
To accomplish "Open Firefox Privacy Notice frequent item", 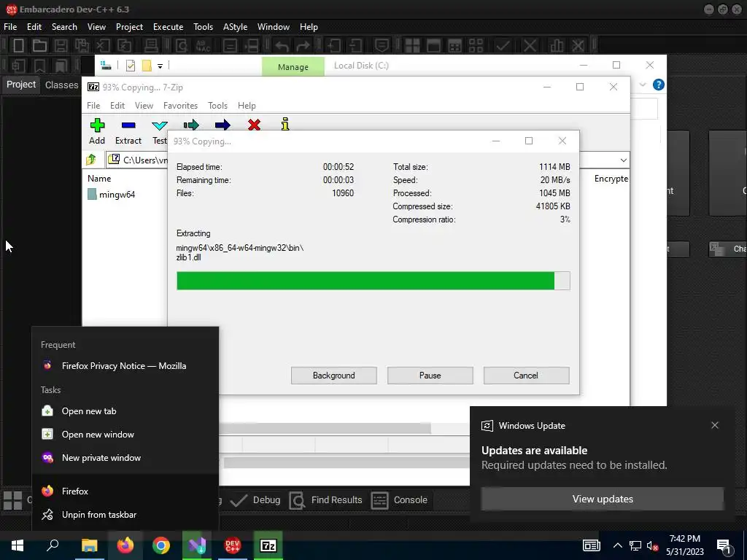I will [125, 366].
